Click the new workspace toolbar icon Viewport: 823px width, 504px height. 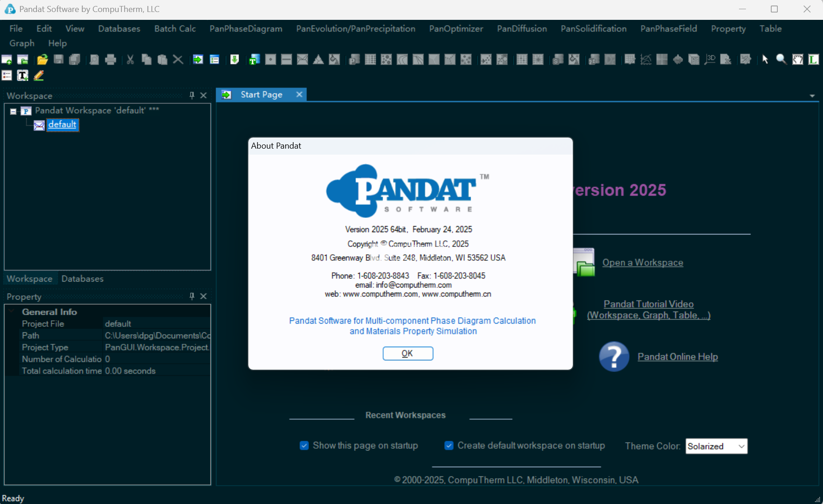click(x=7, y=60)
